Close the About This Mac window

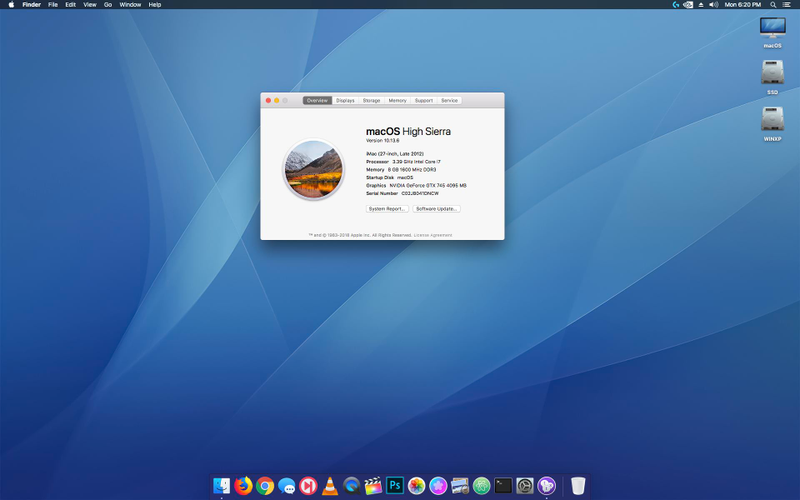pos(268,101)
